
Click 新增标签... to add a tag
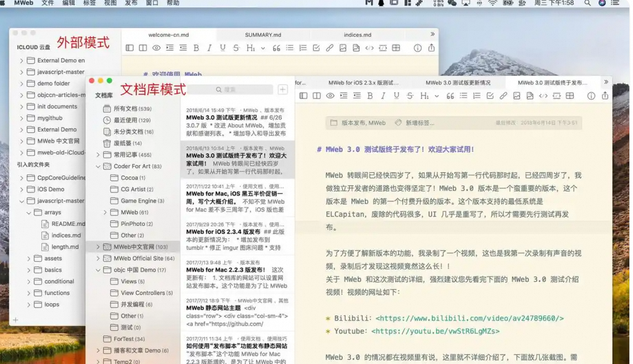click(x=420, y=123)
